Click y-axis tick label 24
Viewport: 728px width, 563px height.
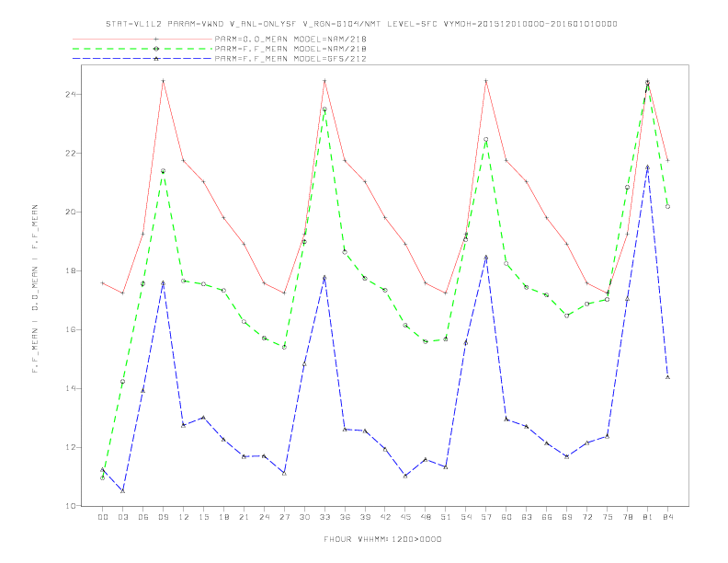(x=71, y=95)
